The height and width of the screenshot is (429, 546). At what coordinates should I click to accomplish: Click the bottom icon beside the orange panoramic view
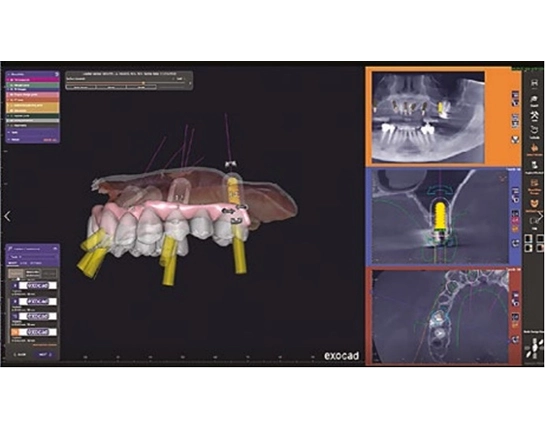tap(515, 140)
